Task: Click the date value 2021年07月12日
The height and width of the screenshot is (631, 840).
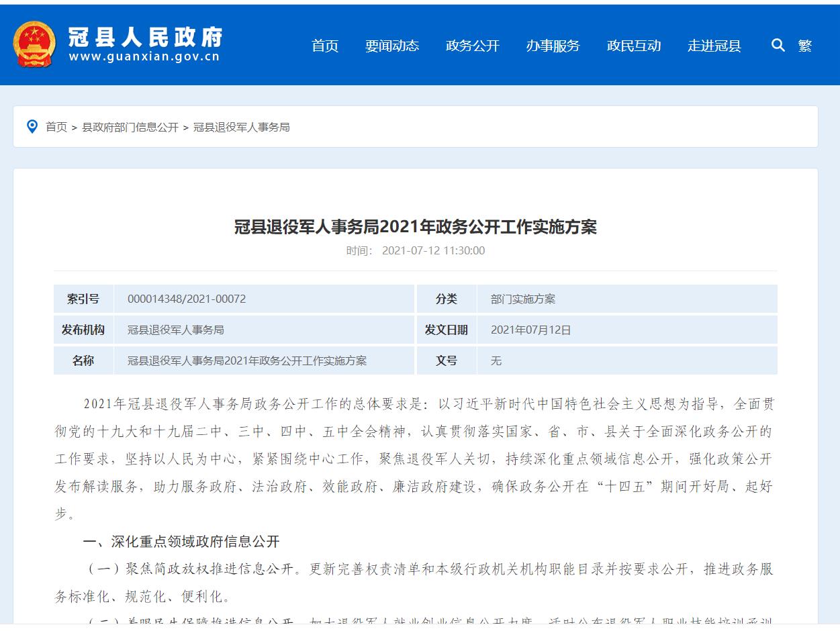Action: 531,330
